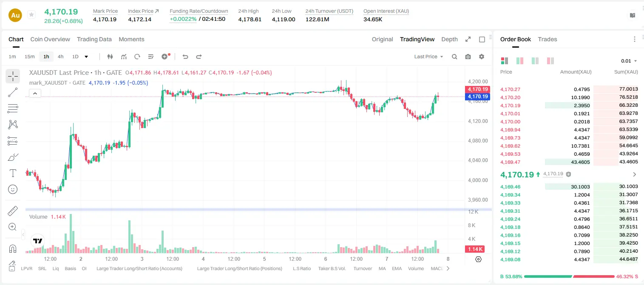Open the candlestick chart type icon
Image resolution: width=644 pixels, height=285 pixels.
(x=110, y=57)
